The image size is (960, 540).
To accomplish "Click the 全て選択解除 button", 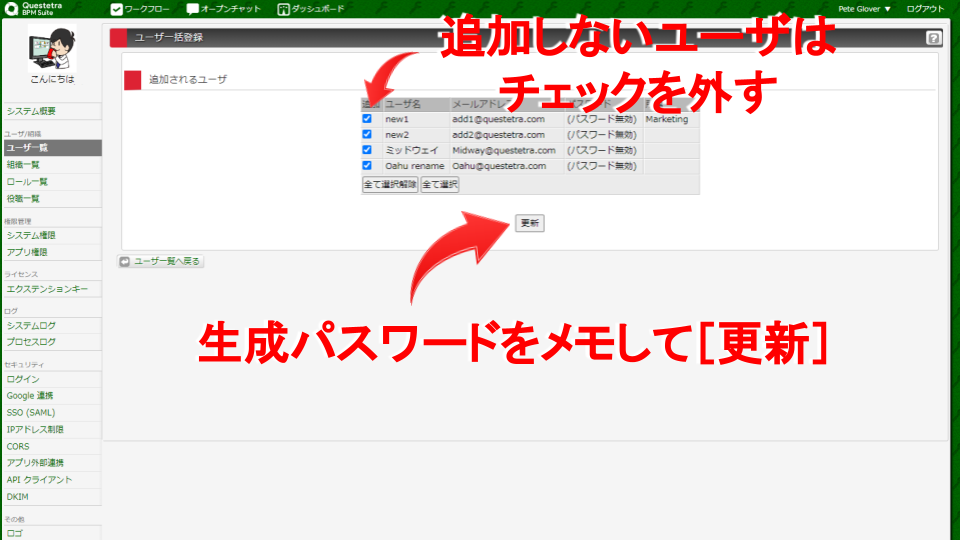I will [x=390, y=185].
